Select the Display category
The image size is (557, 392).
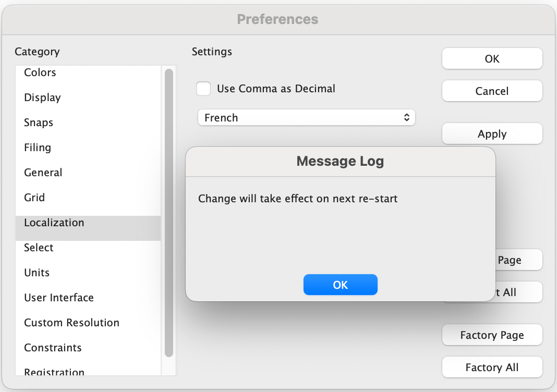click(x=42, y=97)
